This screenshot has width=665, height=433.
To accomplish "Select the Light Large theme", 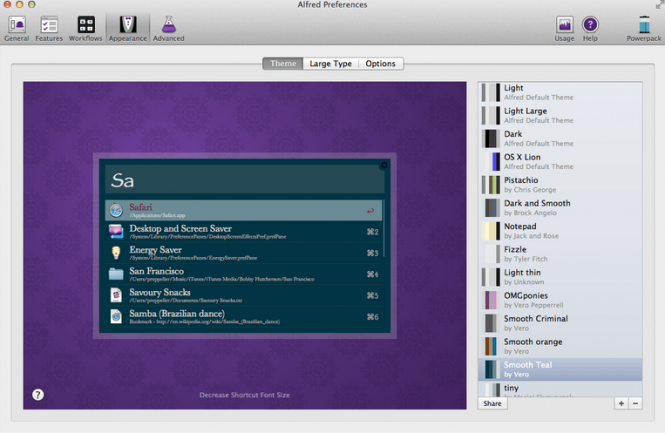I will click(560, 115).
